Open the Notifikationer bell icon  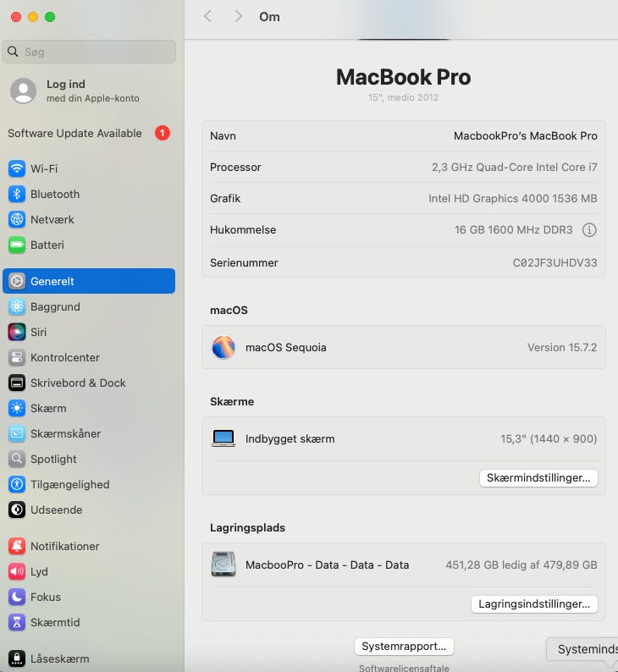tap(17, 546)
